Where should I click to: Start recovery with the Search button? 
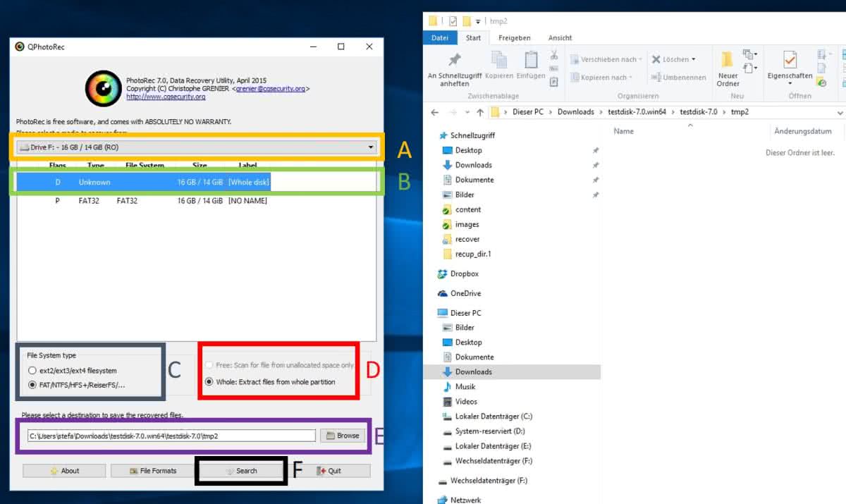point(240,471)
